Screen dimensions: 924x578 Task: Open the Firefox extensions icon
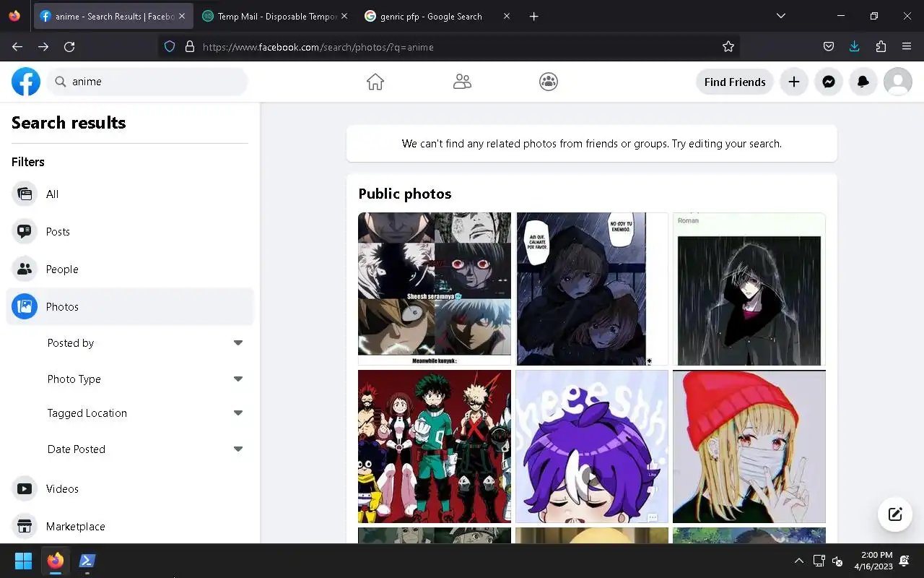pyautogui.click(x=881, y=46)
